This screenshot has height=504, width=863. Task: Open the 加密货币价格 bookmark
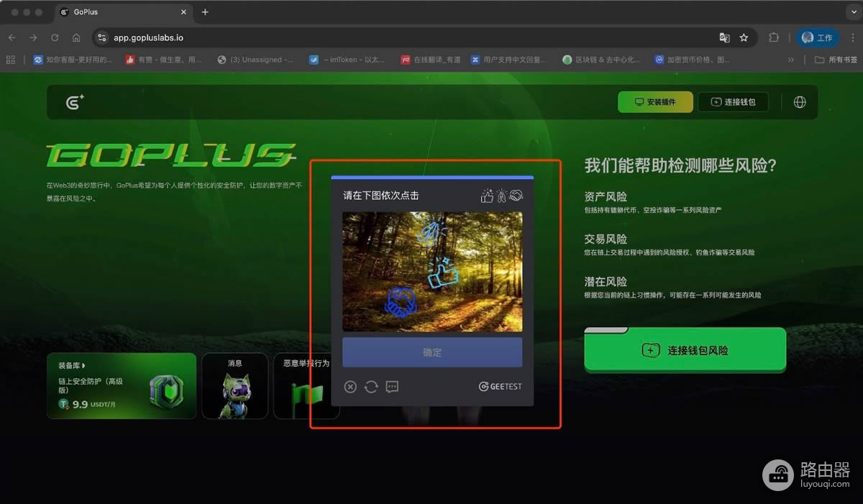[693, 60]
